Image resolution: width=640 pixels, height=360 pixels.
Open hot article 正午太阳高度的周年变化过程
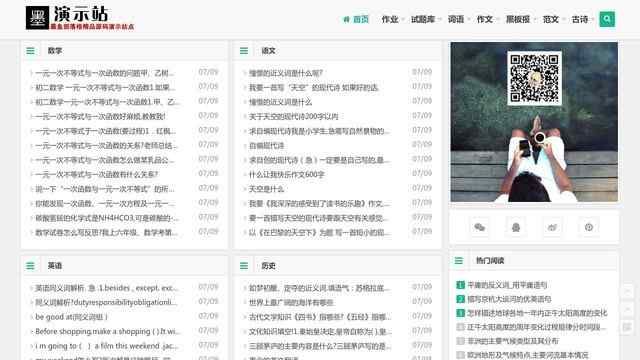point(536,327)
